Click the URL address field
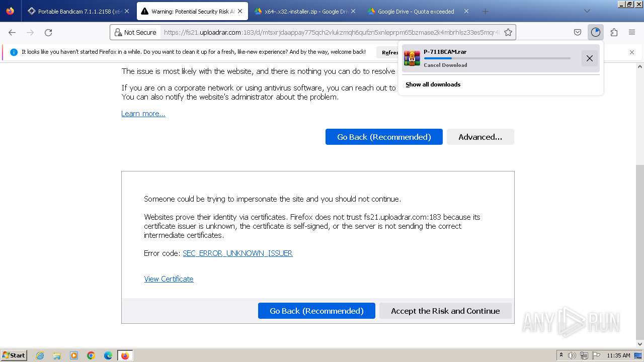 click(331, 32)
